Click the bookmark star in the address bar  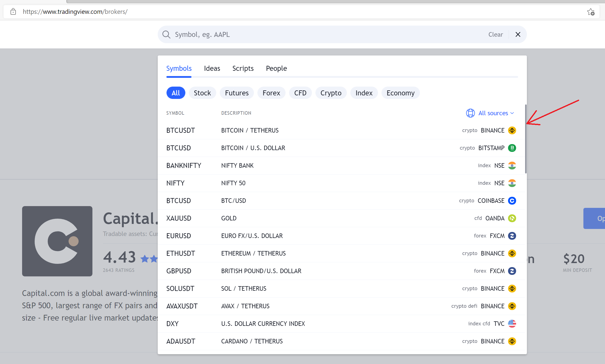click(591, 12)
